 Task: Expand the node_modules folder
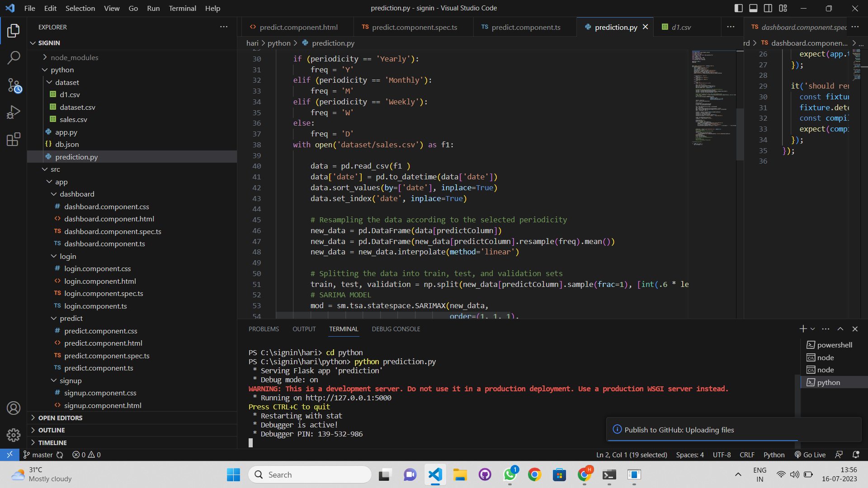pyautogui.click(x=74, y=57)
